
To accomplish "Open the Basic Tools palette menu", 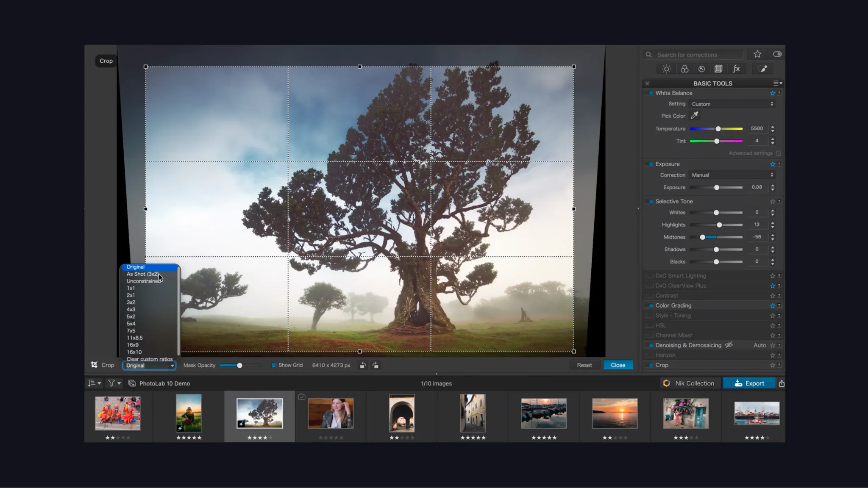I will [x=778, y=83].
